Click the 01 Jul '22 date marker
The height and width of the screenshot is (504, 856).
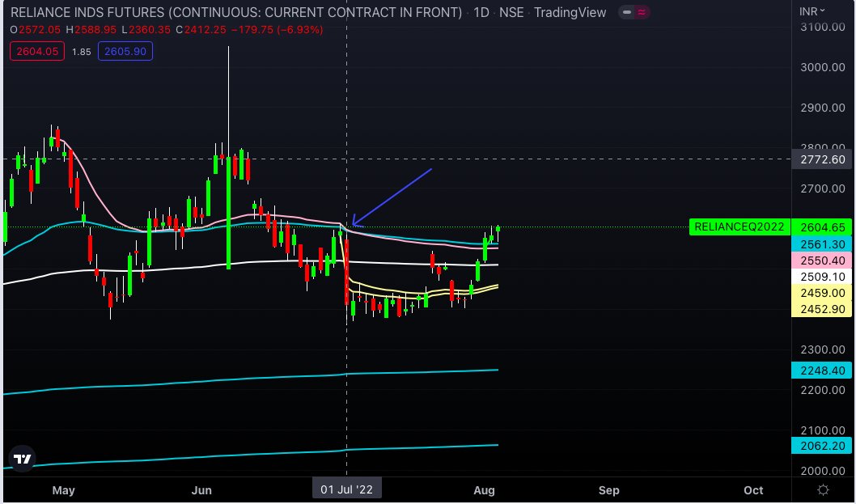(x=346, y=489)
